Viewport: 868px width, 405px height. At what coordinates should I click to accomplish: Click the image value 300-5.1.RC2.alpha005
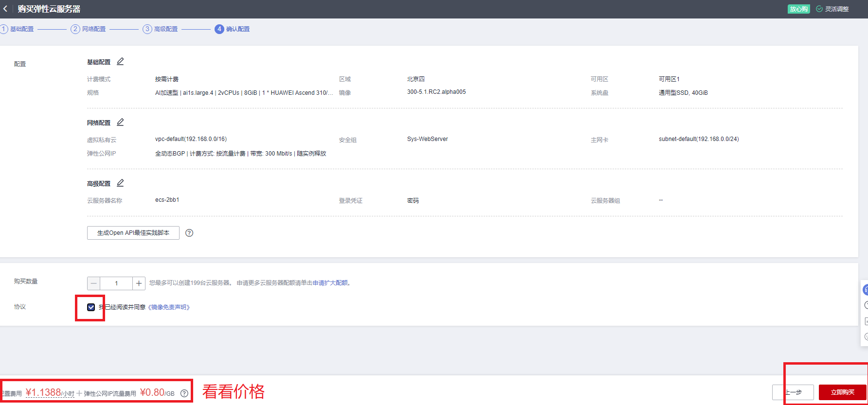tap(436, 92)
